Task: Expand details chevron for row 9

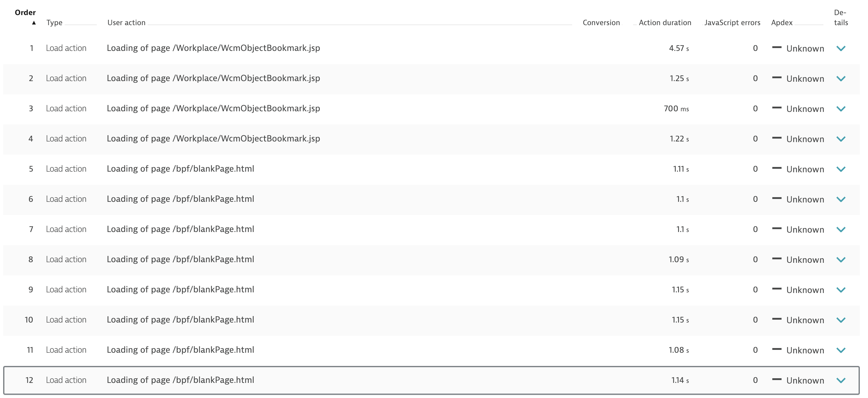Action: pyautogui.click(x=841, y=290)
